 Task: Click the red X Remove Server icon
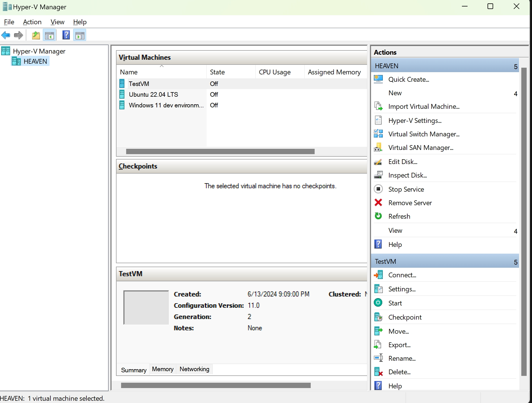pyautogui.click(x=378, y=202)
